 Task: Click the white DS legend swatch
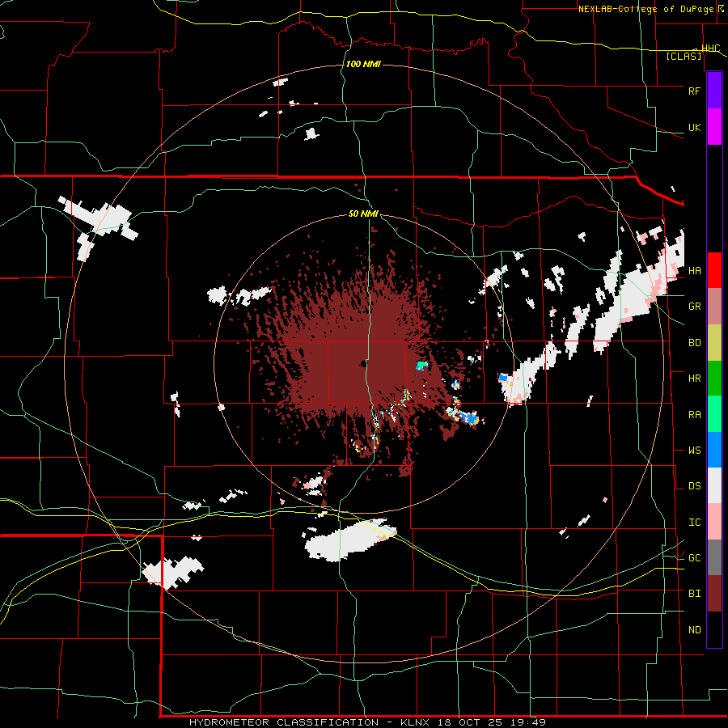pos(714,485)
